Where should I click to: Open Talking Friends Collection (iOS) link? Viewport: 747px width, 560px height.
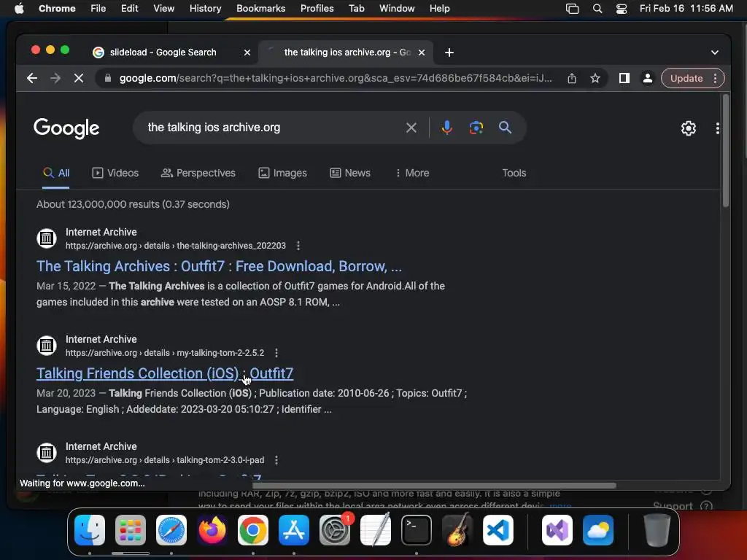click(165, 373)
